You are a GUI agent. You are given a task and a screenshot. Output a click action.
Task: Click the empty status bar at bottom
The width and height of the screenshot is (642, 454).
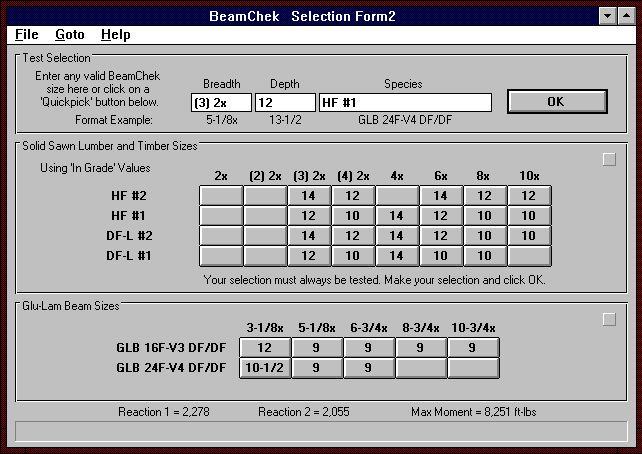pos(321,431)
